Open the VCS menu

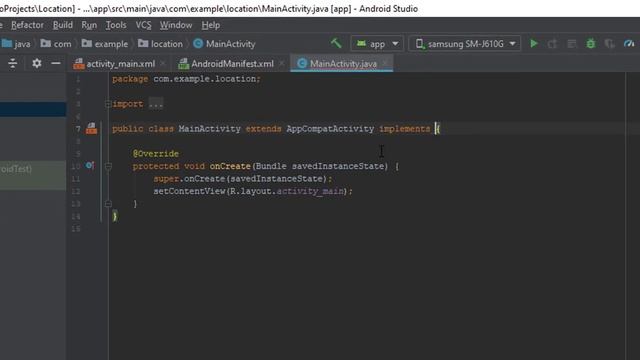pyautogui.click(x=143, y=25)
